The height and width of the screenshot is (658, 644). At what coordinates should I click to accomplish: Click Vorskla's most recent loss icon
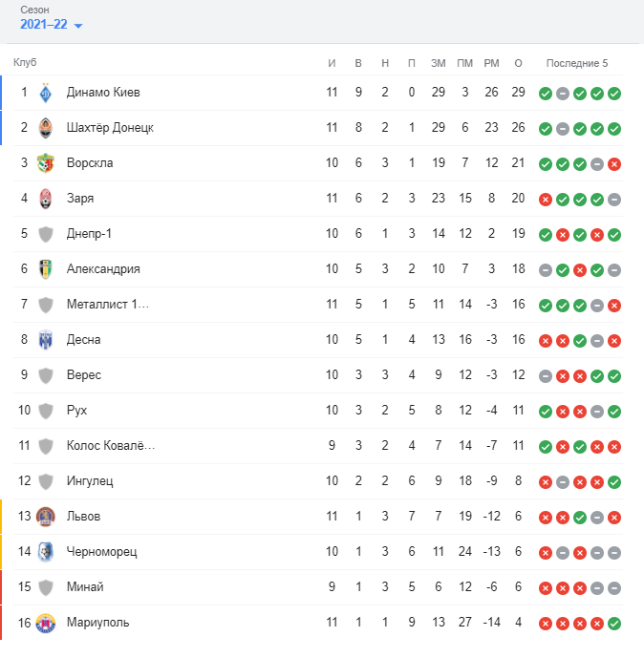pyautogui.click(x=614, y=164)
